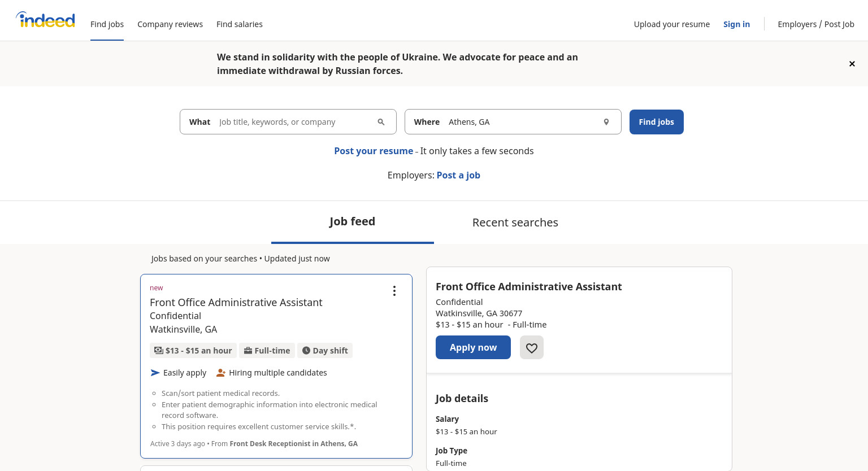868x471 pixels.
Task: Click the Hiring multiple candidates person icon
Action: click(221, 373)
